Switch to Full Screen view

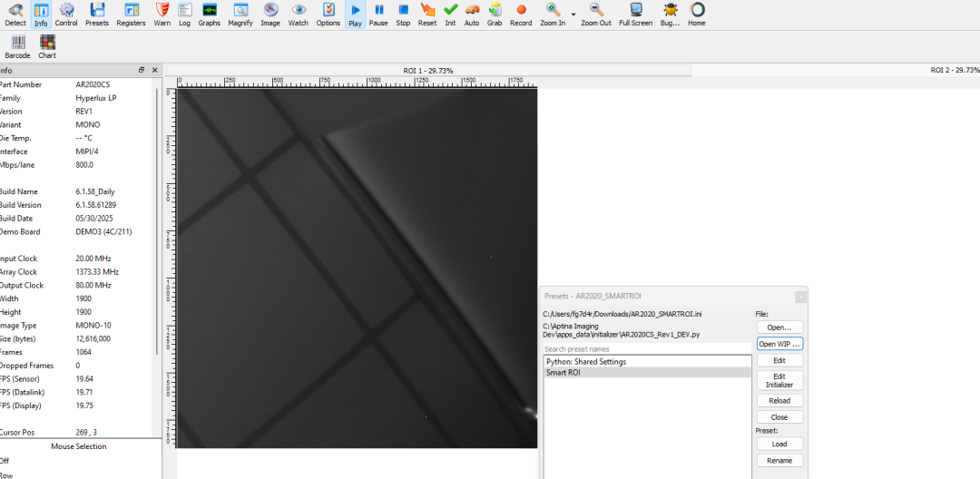(635, 15)
